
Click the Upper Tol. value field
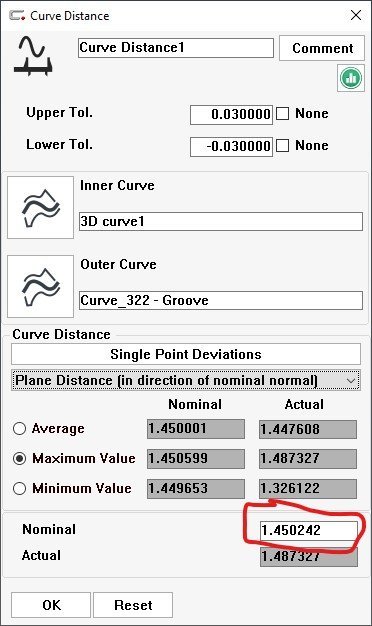coord(232,115)
